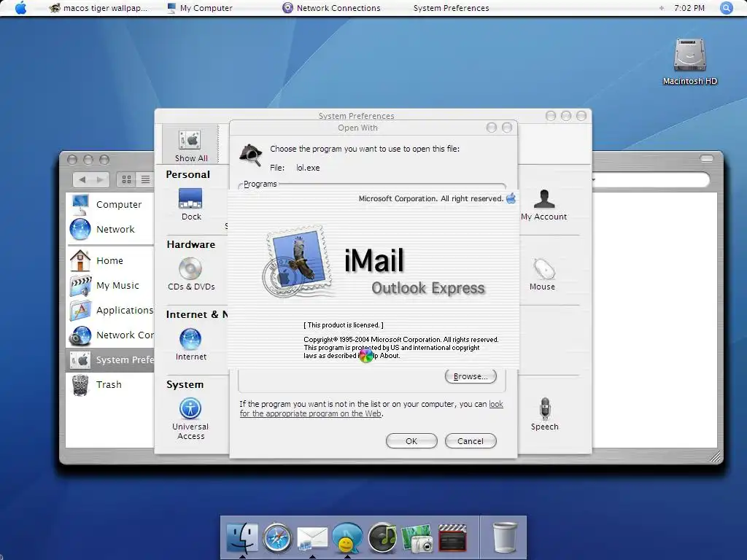747x560 pixels.
Task: Go forward with Finder forward arrow
Action: (99, 179)
